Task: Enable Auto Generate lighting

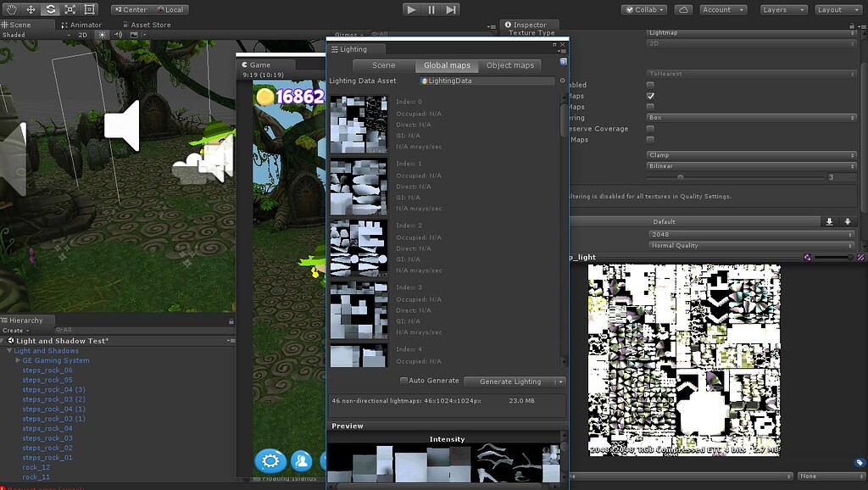Action: pos(403,381)
